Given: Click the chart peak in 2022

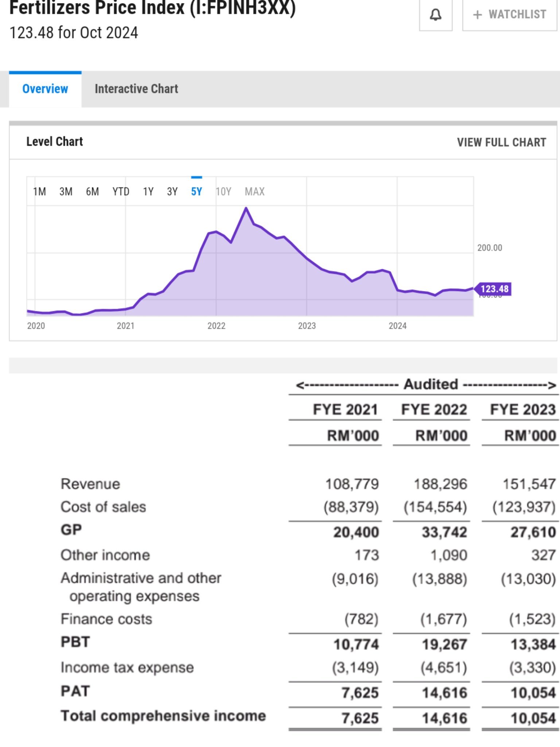Looking at the screenshot, I should click(x=246, y=209).
